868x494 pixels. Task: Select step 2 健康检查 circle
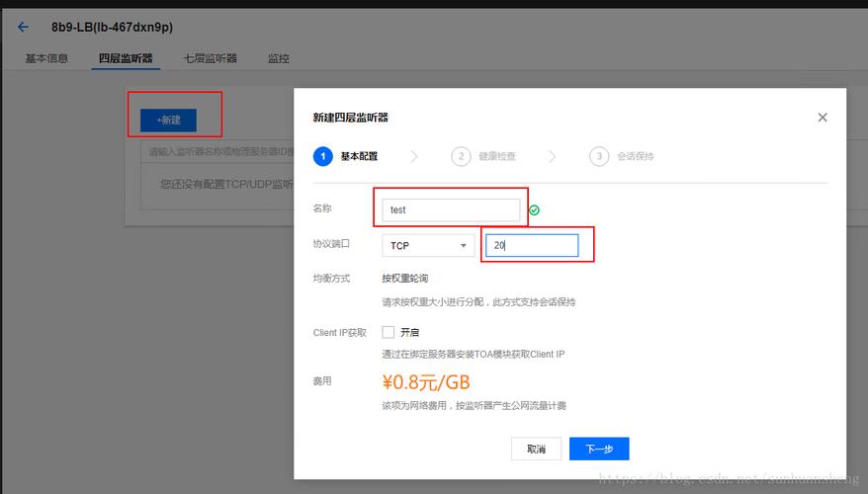(x=461, y=156)
